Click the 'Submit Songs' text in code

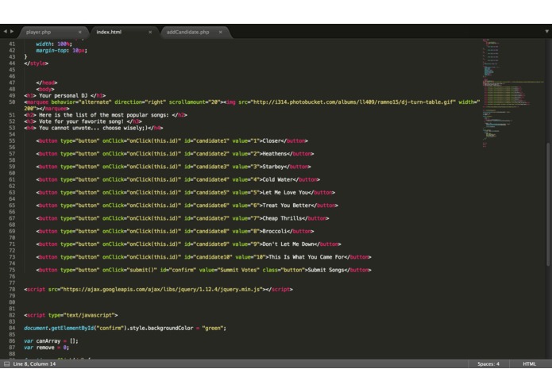326,270
